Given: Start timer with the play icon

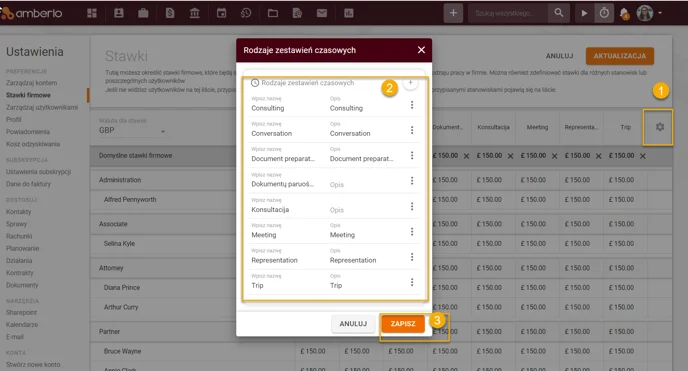Looking at the screenshot, I should [584, 13].
